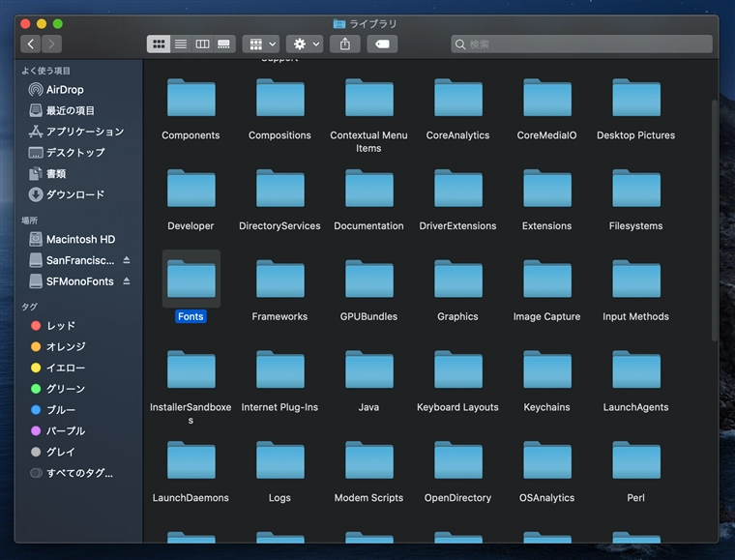Image resolution: width=735 pixels, height=560 pixels.
Task: Switch to column view
Action: click(x=202, y=44)
